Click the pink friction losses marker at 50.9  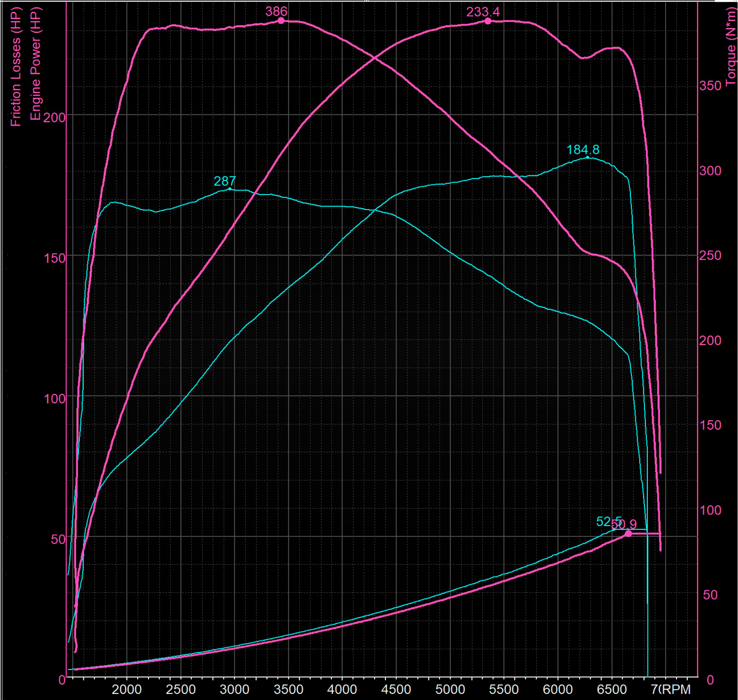click(628, 534)
